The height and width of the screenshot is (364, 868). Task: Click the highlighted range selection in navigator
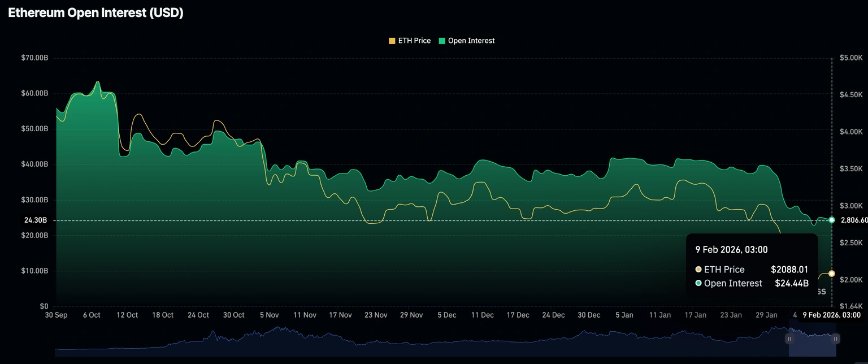coord(812,339)
